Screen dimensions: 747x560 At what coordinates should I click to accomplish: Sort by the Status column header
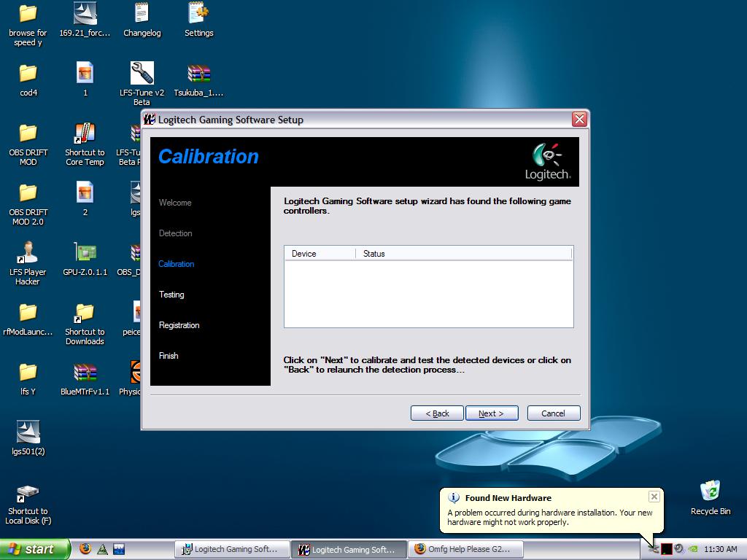click(x=463, y=254)
